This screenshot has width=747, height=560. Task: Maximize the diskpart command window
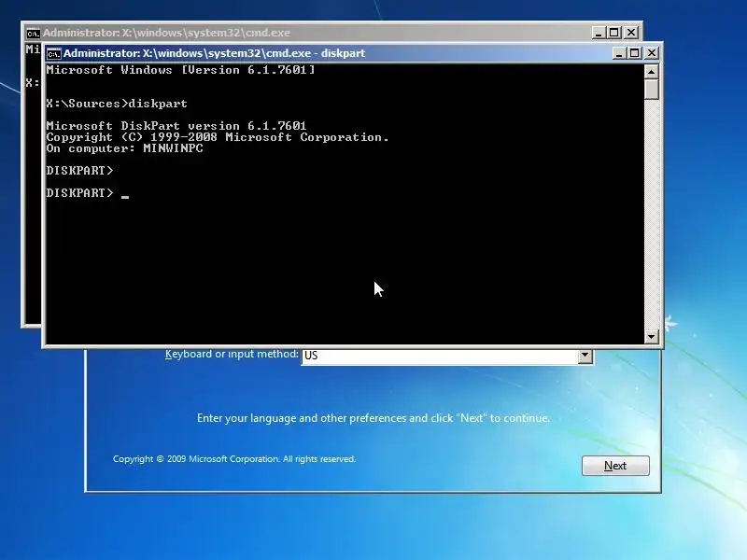[635, 53]
